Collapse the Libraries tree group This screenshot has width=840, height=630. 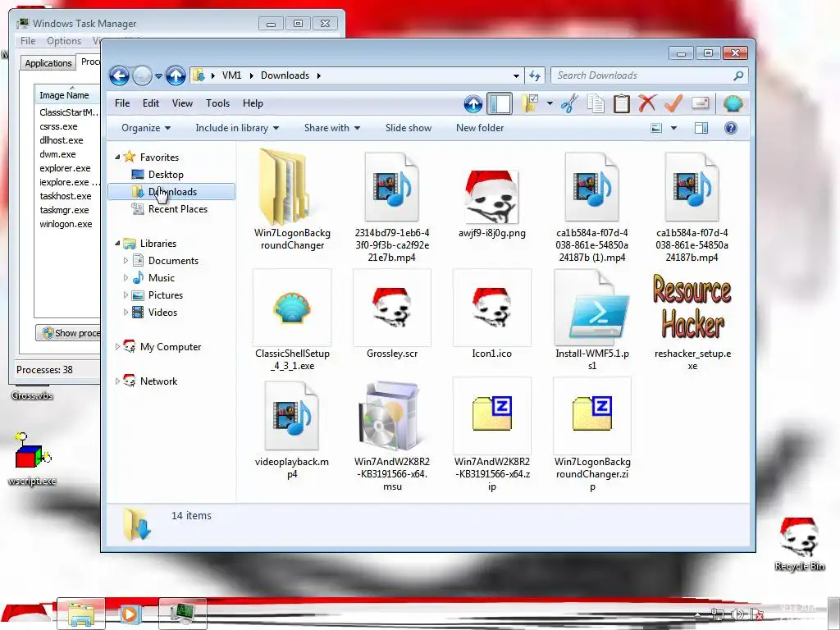click(x=117, y=243)
